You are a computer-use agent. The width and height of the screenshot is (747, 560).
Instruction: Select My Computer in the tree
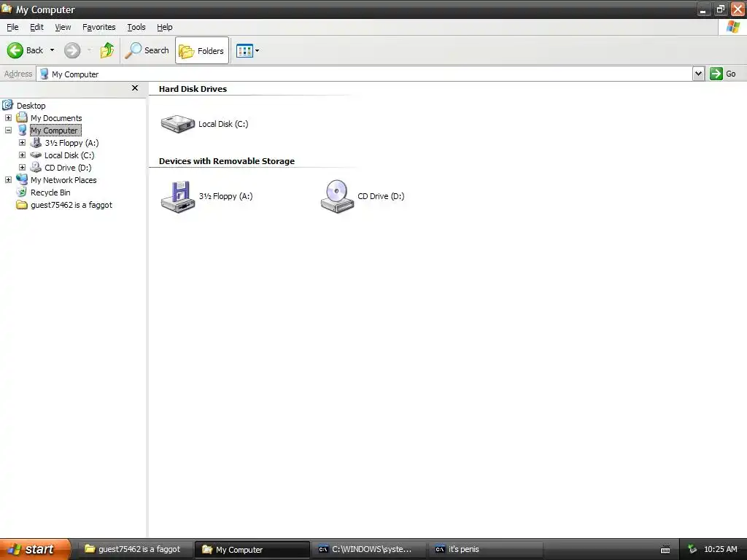pos(49,130)
